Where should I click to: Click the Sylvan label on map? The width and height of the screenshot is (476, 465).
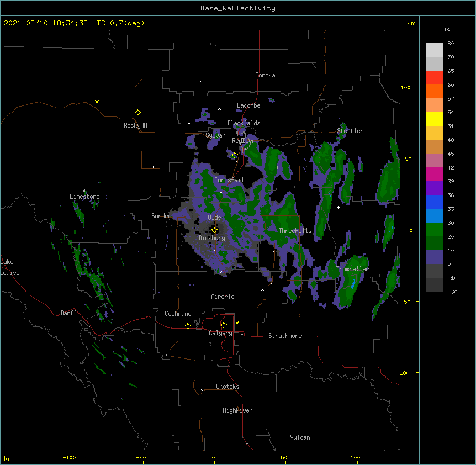[215, 135]
